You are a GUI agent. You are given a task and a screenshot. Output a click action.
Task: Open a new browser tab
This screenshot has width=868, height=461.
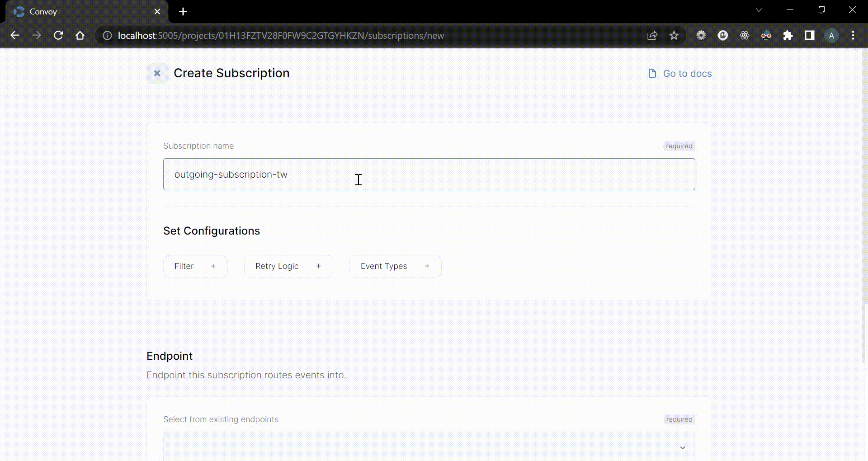(x=183, y=12)
